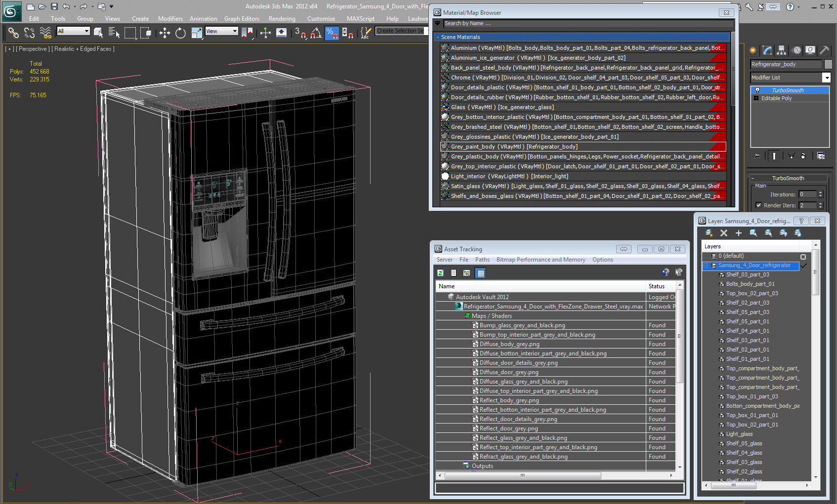Click the Save File icon in quick access toolbar
Screen dimensions: 837x504
pyautogui.click(x=54, y=6)
